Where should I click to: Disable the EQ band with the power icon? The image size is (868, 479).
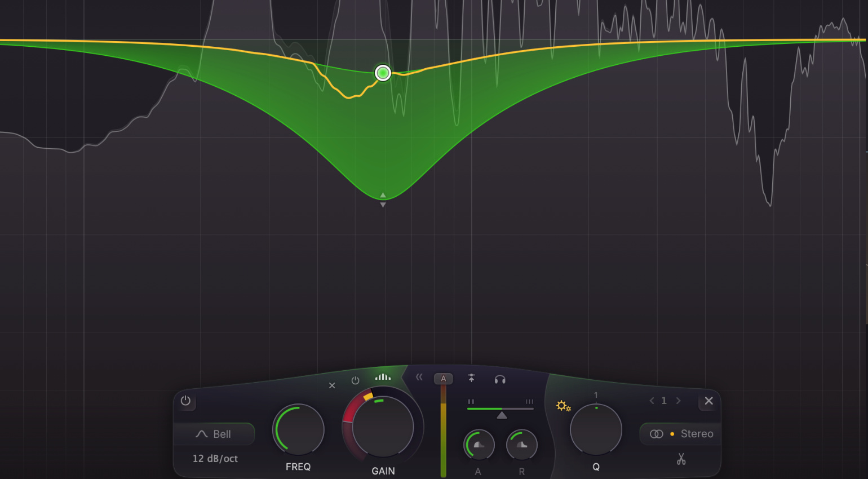point(355,380)
